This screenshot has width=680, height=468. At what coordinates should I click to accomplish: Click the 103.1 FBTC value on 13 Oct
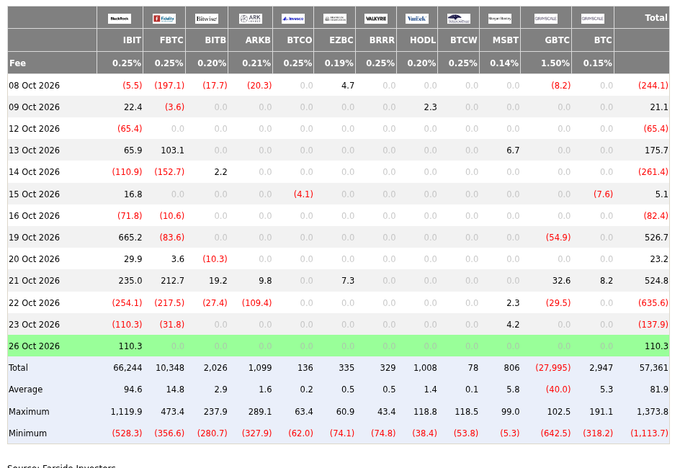173,151
